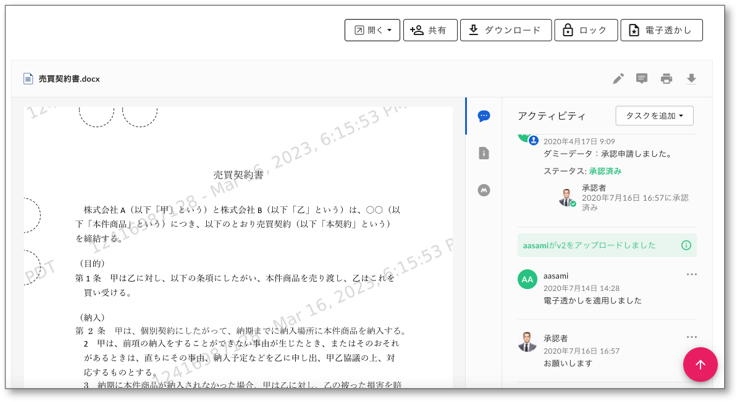Click the comment bubble icon in file header
The width and height of the screenshot is (738, 402).
pyautogui.click(x=642, y=79)
